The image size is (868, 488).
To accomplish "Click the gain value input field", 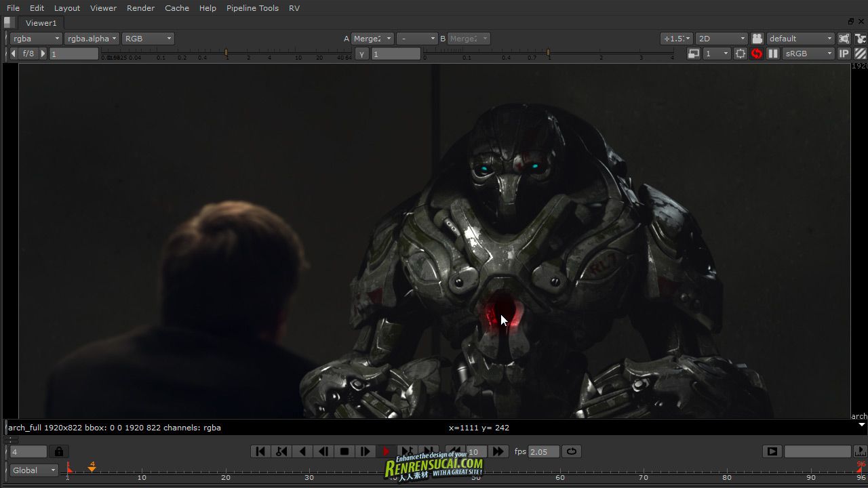I will [74, 54].
